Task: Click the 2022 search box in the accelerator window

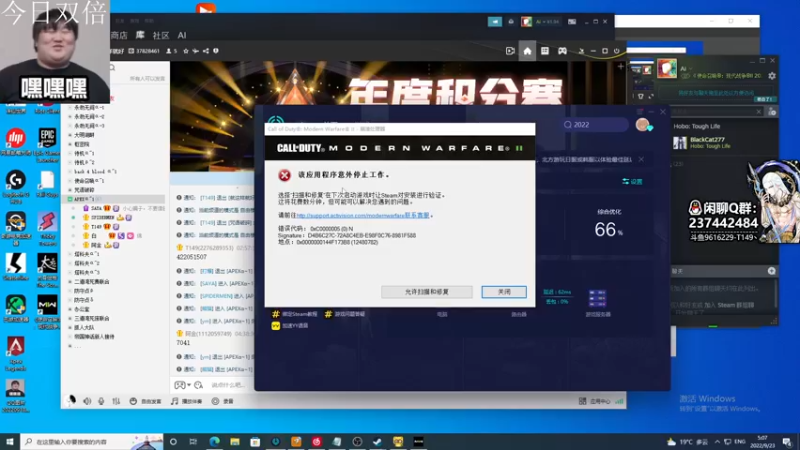Action: [594, 124]
